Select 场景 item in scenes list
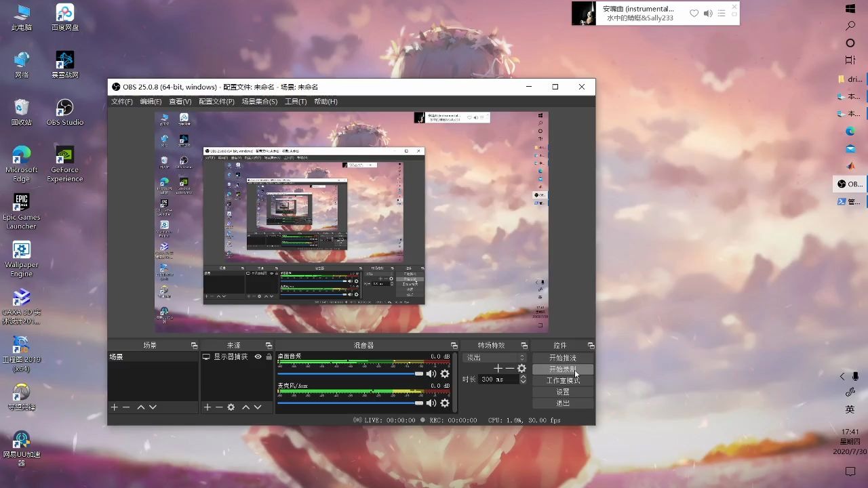Image resolution: width=868 pixels, height=488 pixels. (153, 357)
